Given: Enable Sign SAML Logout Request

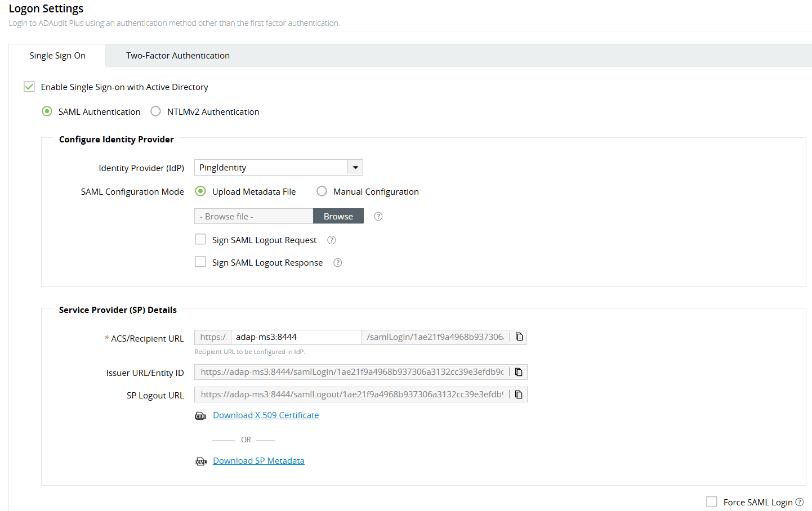Looking at the screenshot, I should pyautogui.click(x=200, y=239).
